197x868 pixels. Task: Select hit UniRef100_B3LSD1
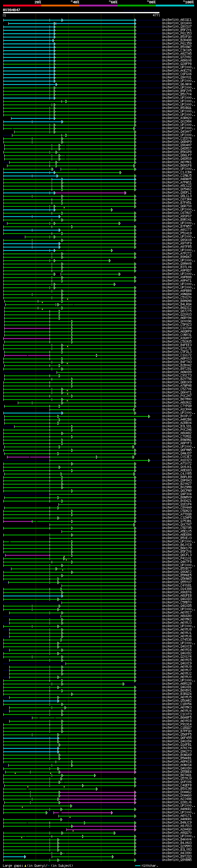pos(177,426)
